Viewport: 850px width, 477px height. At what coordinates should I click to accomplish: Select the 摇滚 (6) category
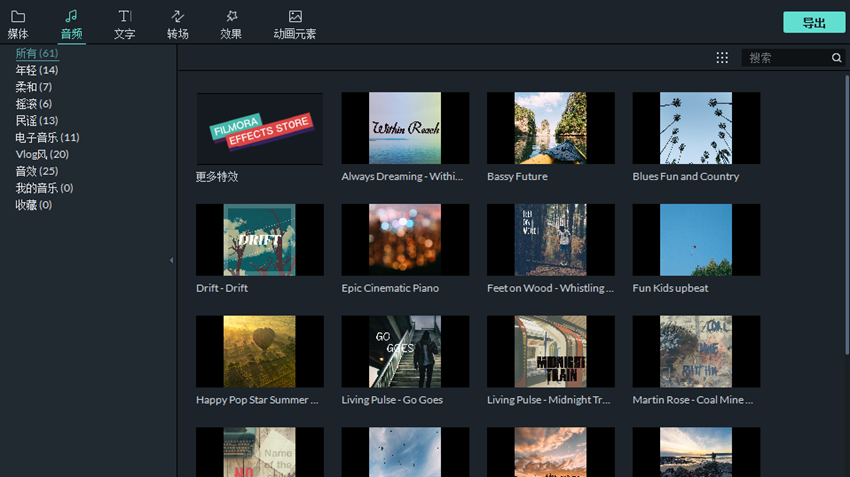click(x=34, y=104)
